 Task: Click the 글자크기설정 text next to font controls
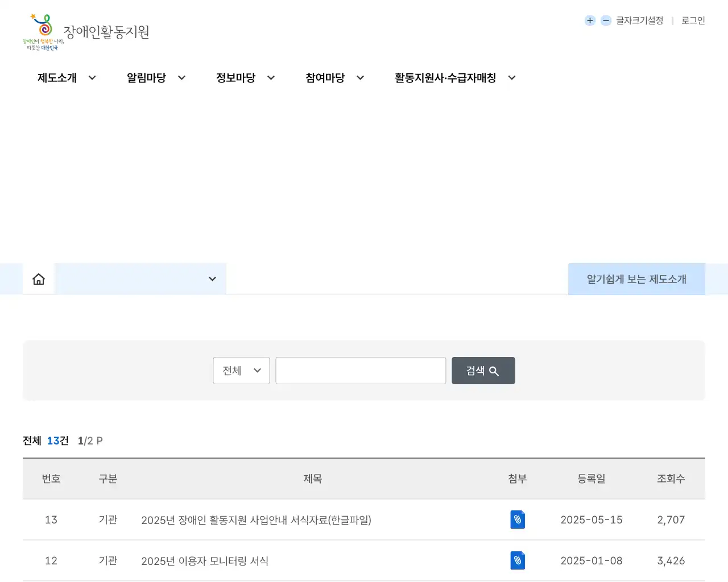639,20
